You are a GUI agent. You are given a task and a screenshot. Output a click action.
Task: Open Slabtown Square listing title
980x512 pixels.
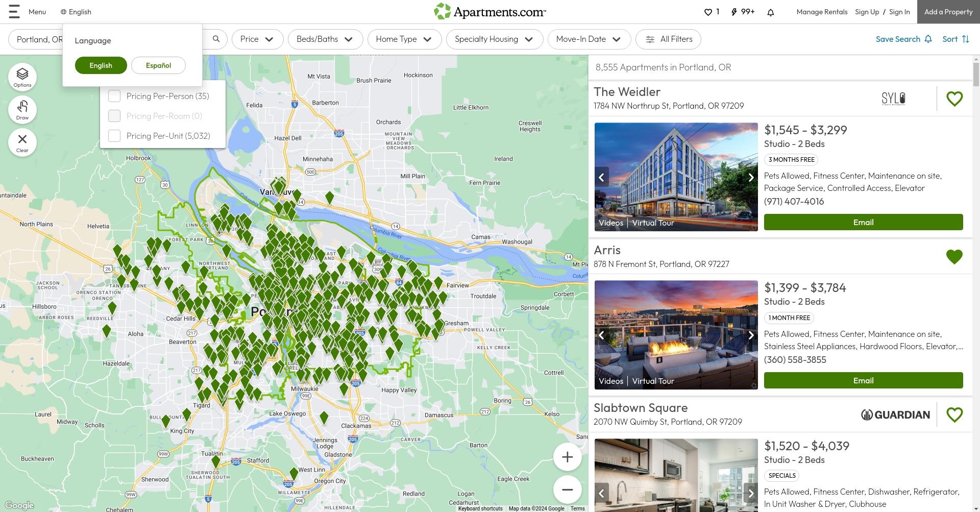641,408
